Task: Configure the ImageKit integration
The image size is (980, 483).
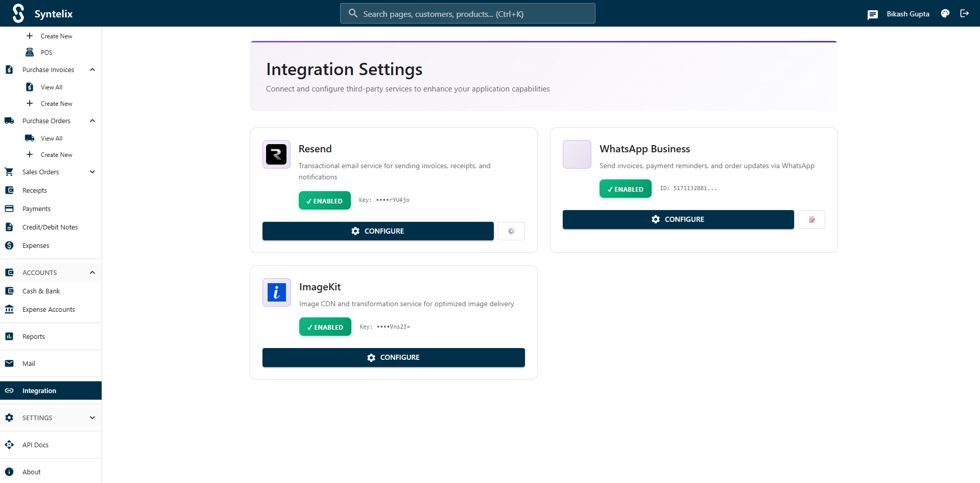Action: pyautogui.click(x=393, y=357)
